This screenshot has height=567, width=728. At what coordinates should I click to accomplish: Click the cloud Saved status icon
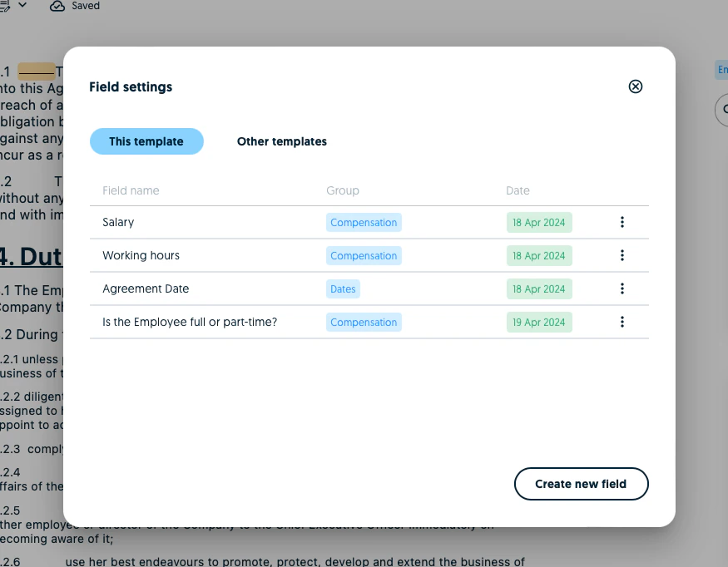57,6
